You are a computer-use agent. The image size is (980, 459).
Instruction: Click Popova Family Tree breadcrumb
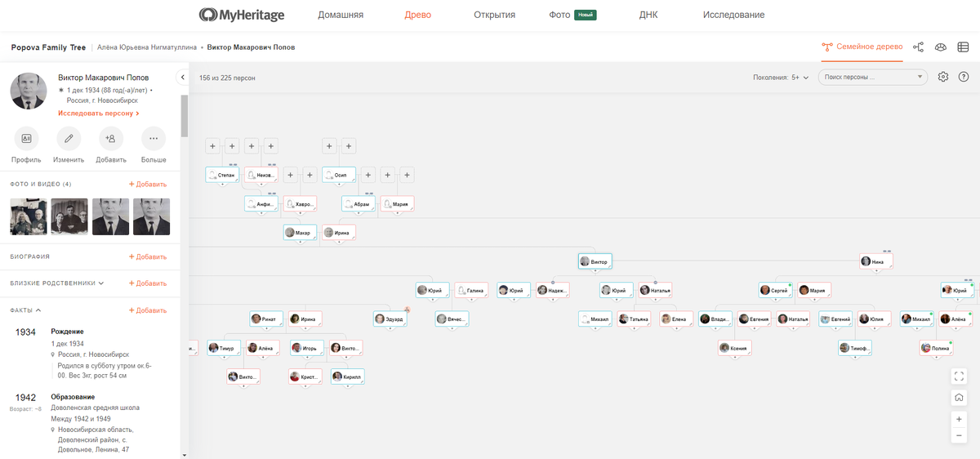[48, 47]
